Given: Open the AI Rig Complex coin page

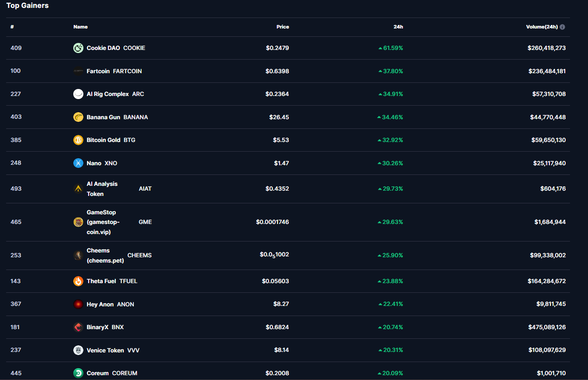Looking at the screenshot, I should point(108,94).
